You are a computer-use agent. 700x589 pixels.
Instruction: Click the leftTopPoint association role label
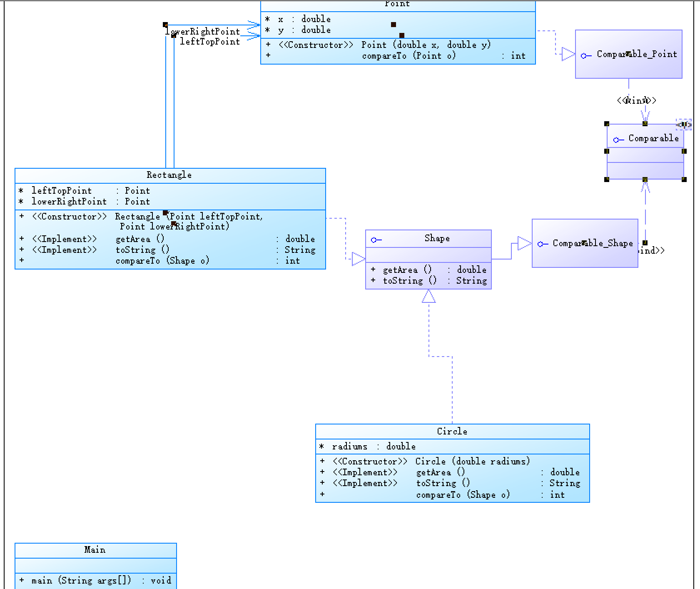click(x=210, y=42)
